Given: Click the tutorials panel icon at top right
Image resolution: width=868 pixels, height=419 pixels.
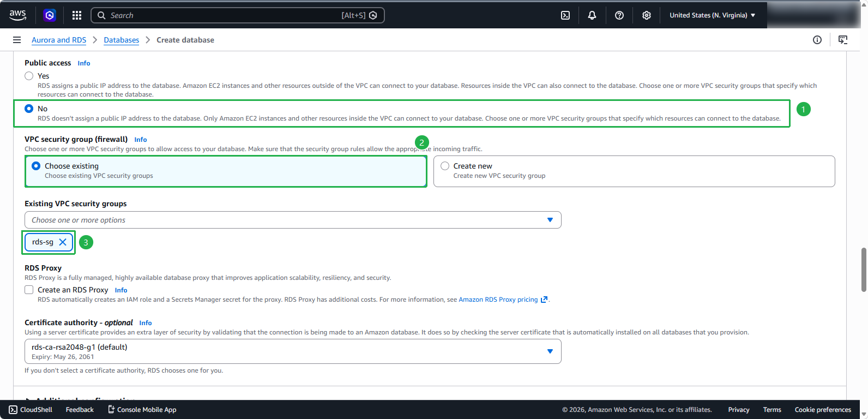Looking at the screenshot, I should click(843, 40).
